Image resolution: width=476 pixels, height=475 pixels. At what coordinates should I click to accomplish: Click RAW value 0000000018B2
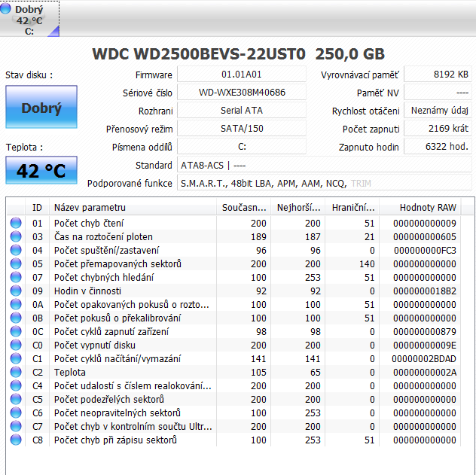click(x=424, y=291)
